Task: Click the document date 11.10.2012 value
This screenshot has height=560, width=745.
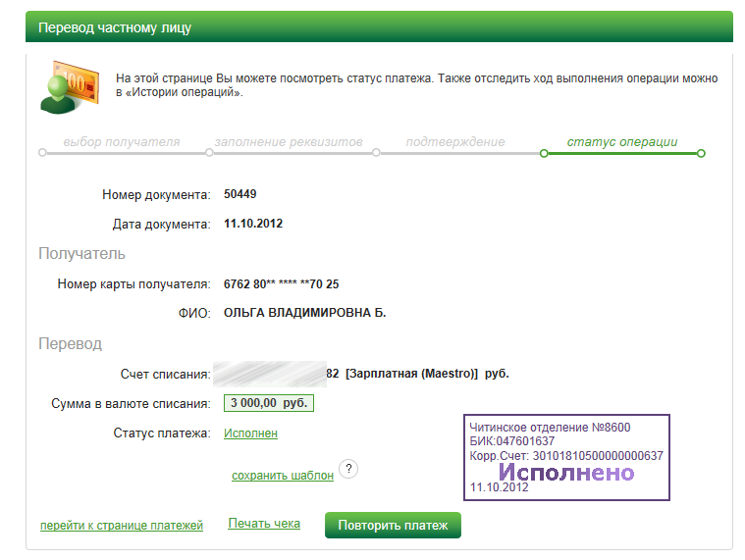Action: pos(253,224)
